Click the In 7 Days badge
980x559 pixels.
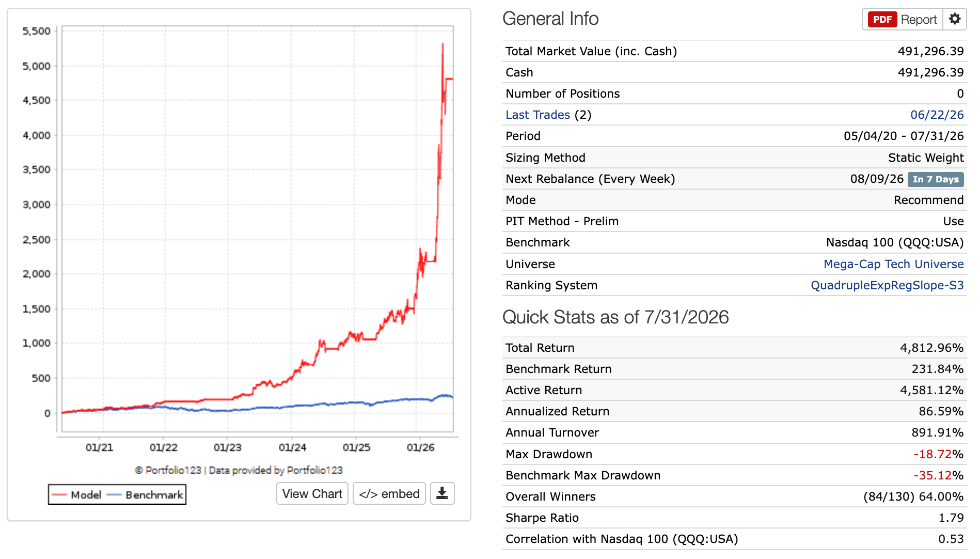point(936,179)
